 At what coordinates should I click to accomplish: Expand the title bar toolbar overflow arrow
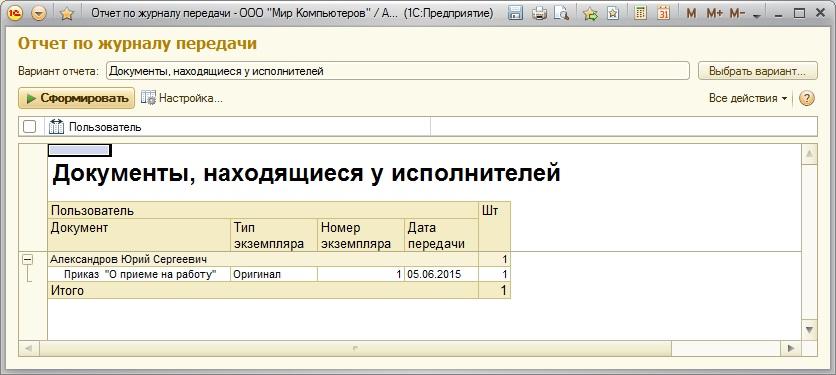coord(757,16)
